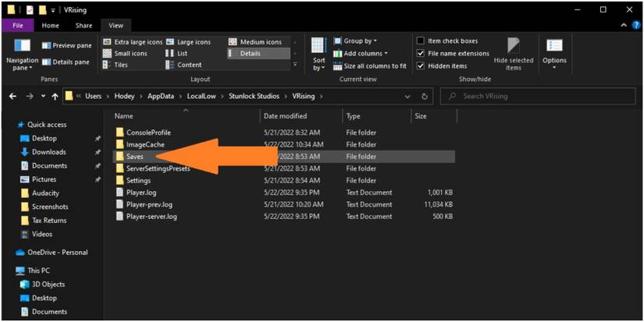
Task: Click the Up directory arrow
Action: 55,97
